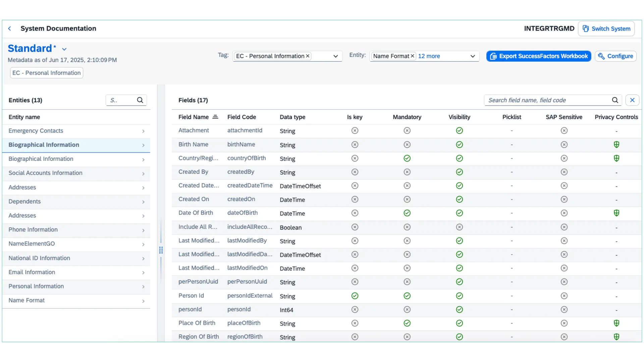Click the Switch System button
This screenshot has height=362, width=644.
[x=606, y=29]
